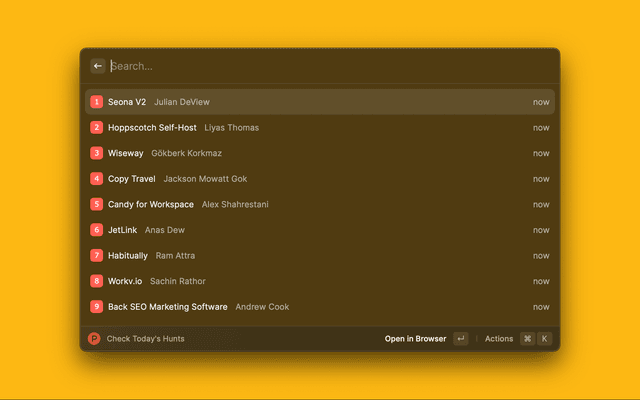Click the number 5 rank badge
The height and width of the screenshot is (400, 640).
pyautogui.click(x=96, y=204)
